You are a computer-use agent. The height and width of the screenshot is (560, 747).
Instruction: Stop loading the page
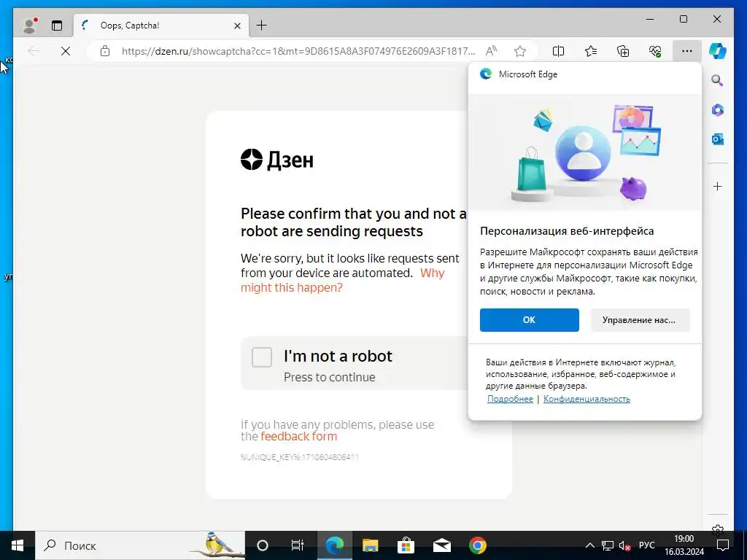[x=66, y=51]
